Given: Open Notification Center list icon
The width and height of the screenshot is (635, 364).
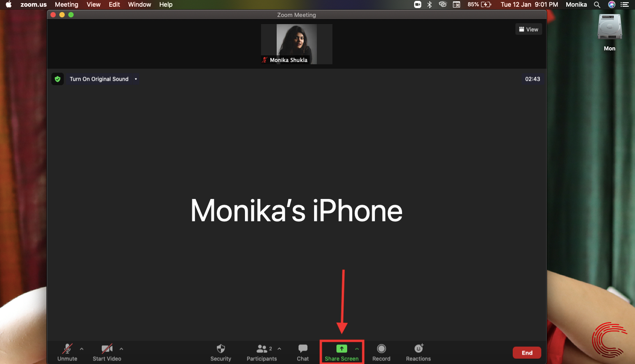Looking at the screenshot, I should click(625, 4).
